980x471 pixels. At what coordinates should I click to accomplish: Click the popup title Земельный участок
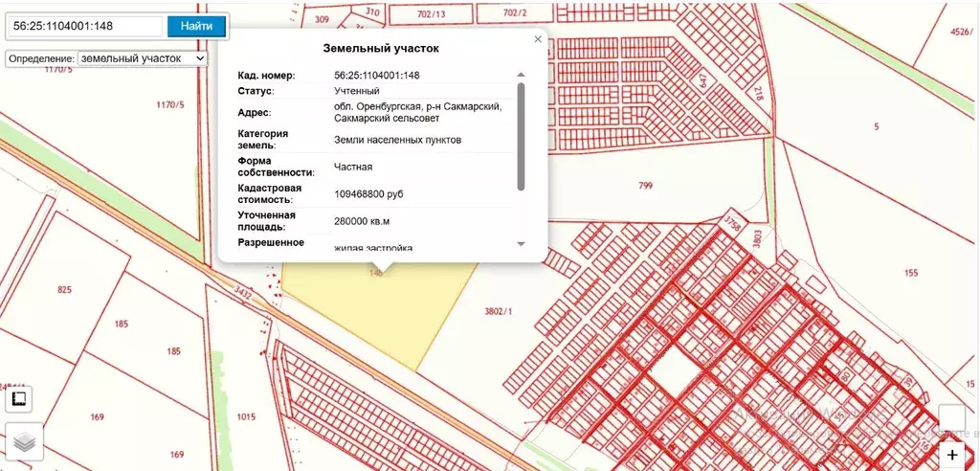381,48
